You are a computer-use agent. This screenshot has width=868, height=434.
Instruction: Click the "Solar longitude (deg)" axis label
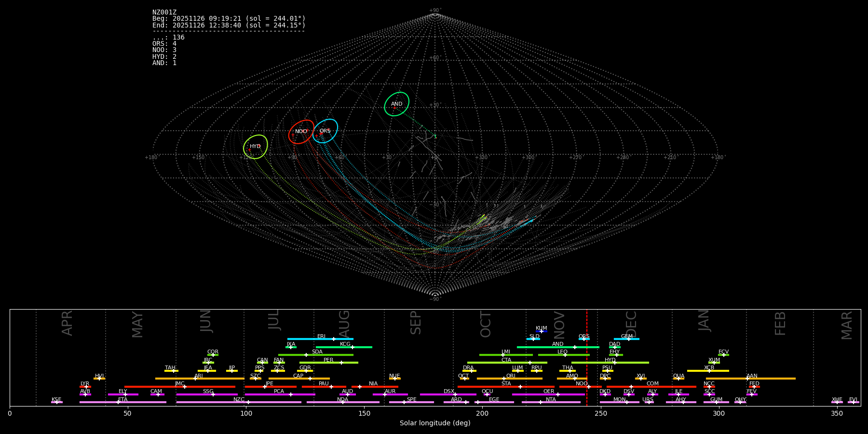(x=435, y=423)
